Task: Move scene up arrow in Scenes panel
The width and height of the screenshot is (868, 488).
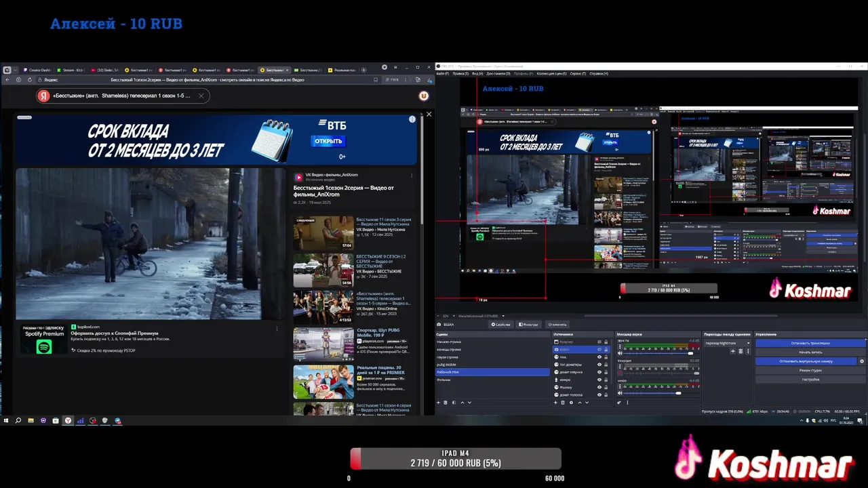Action: [x=462, y=403]
